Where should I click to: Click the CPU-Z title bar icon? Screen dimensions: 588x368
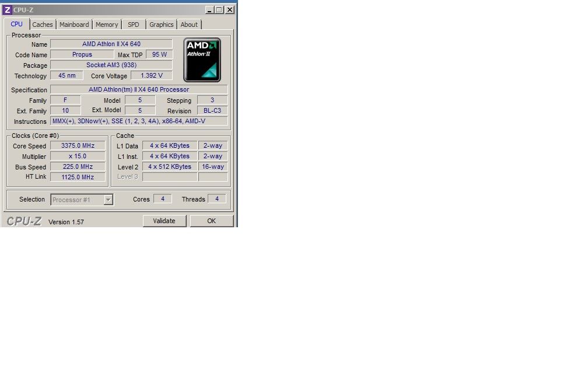coord(7,10)
